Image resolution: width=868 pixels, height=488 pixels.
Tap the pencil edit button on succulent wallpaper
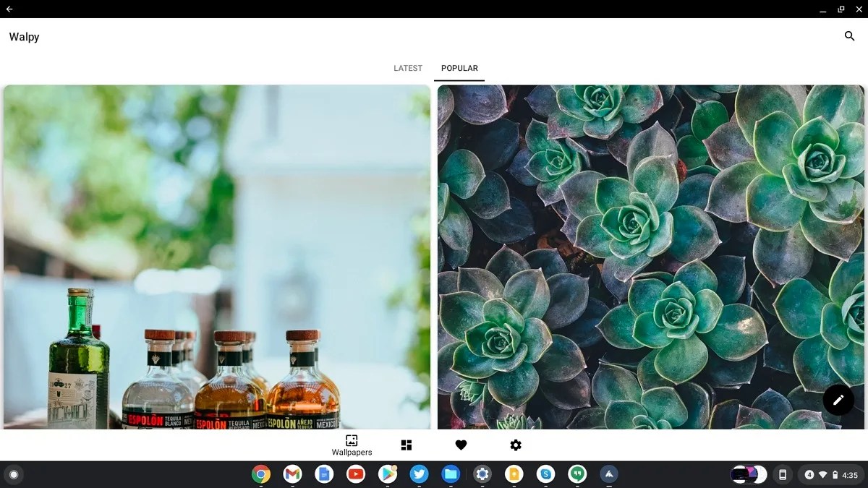click(x=838, y=399)
